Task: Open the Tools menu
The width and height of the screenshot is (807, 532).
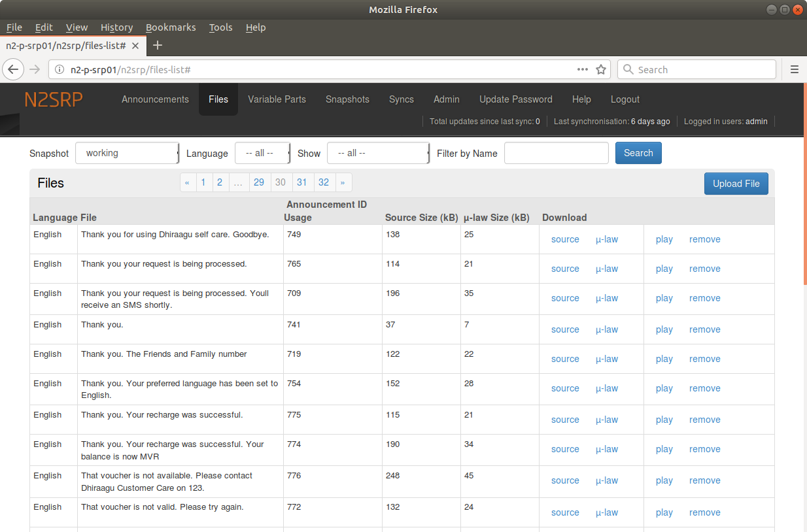Action: pyautogui.click(x=221, y=27)
